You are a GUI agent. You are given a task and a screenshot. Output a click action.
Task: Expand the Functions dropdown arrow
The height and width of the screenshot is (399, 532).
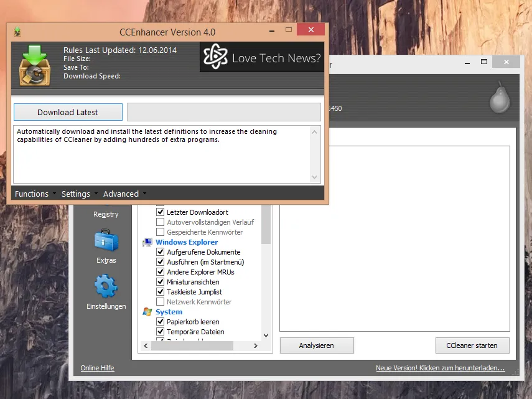coord(54,194)
